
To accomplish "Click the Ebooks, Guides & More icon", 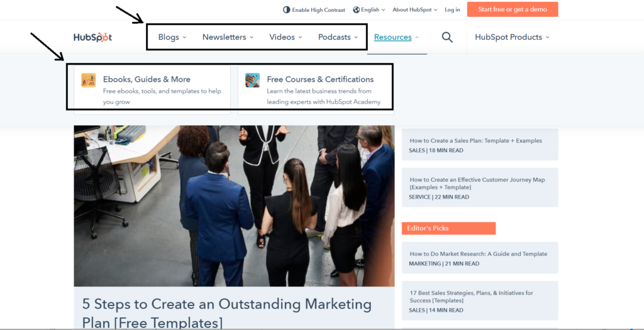I will [x=88, y=80].
